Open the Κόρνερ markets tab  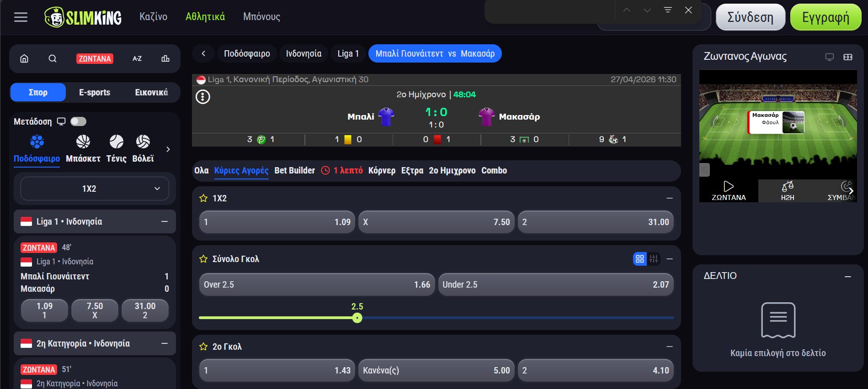click(382, 170)
